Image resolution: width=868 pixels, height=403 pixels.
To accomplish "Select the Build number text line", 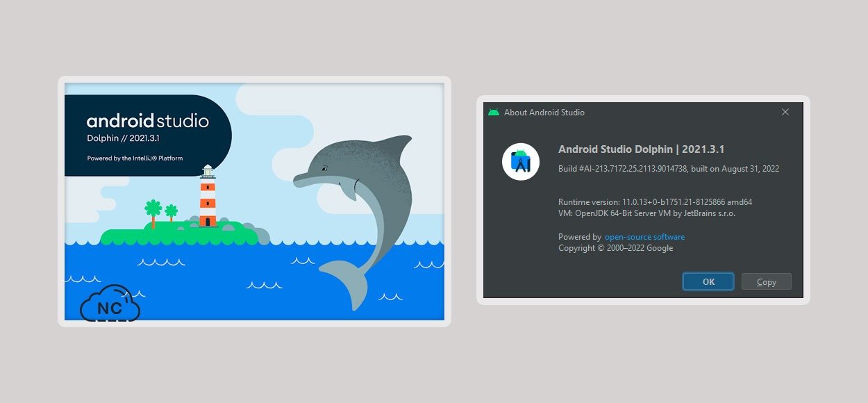I will (669, 169).
